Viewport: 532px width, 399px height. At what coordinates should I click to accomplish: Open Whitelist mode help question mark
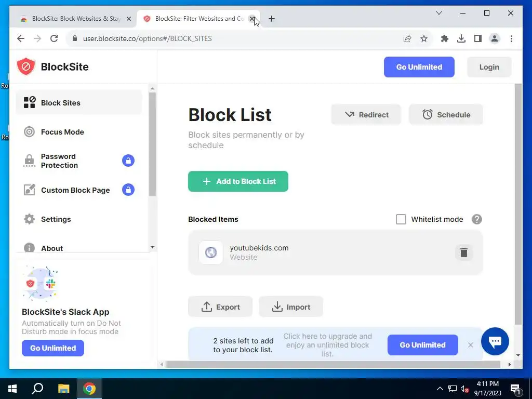pos(477,219)
